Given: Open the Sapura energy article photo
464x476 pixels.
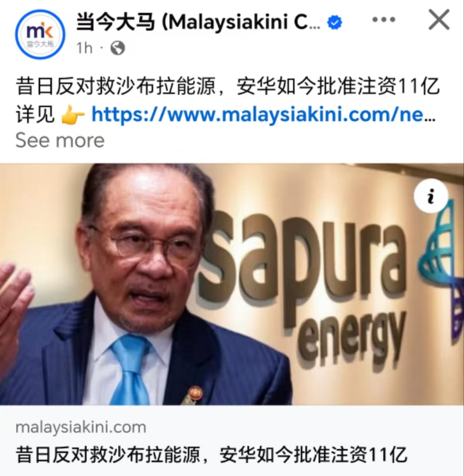Looking at the screenshot, I should tap(232, 284).
